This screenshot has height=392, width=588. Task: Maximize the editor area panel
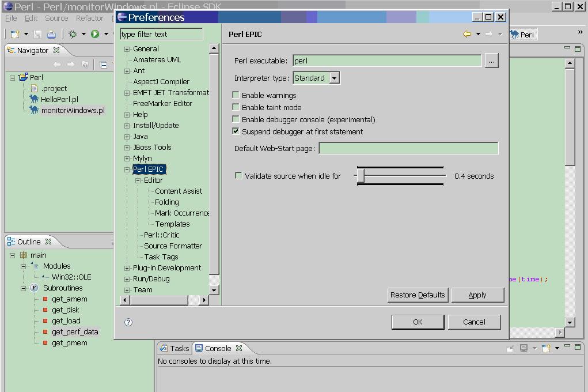[578, 49]
